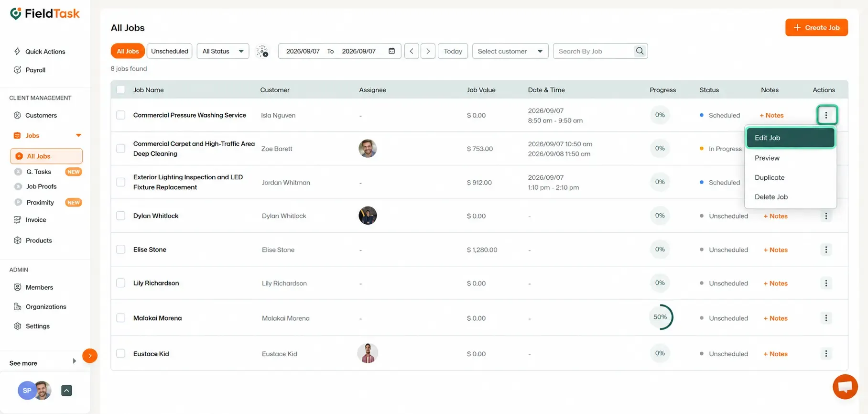This screenshot has width=868, height=414.
Task: Open actions menu for Eustace Kid job
Action: point(826,354)
